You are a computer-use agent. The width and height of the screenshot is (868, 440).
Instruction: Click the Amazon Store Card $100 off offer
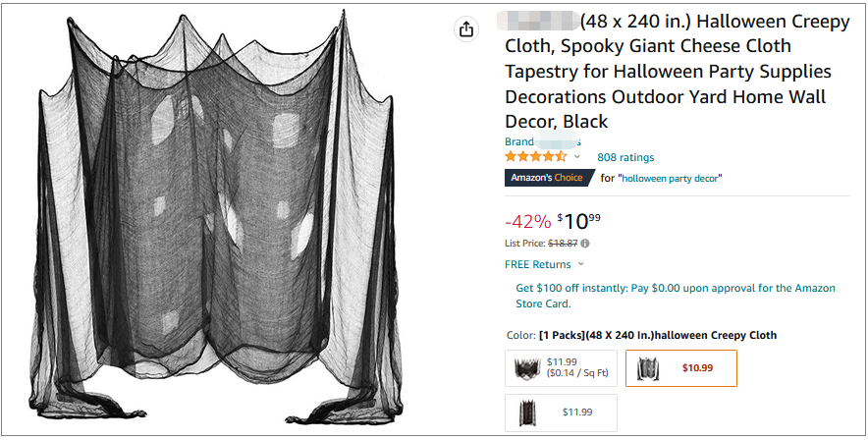[x=676, y=296]
